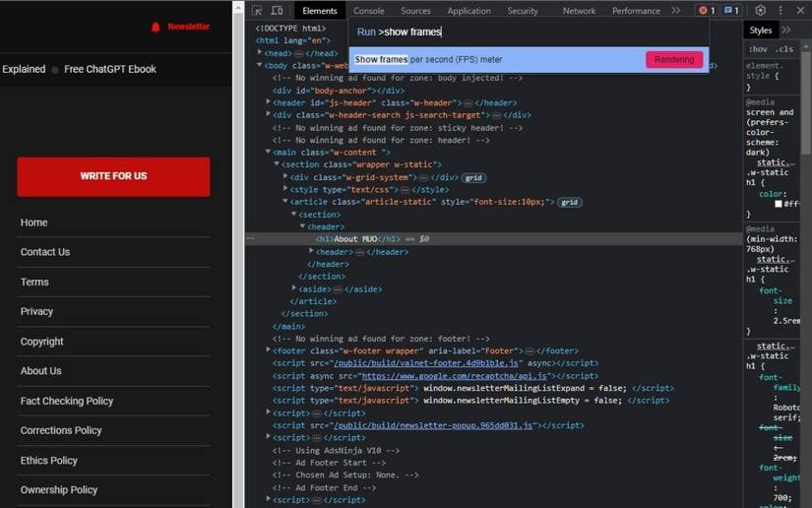The width and height of the screenshot is (812, 508).
Task: Switch to the Console tab
Action: point(369,11)
